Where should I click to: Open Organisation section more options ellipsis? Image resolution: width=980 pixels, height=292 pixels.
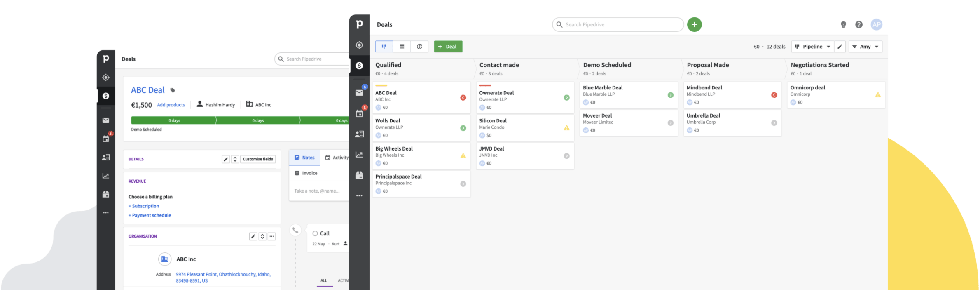[271, 237]
